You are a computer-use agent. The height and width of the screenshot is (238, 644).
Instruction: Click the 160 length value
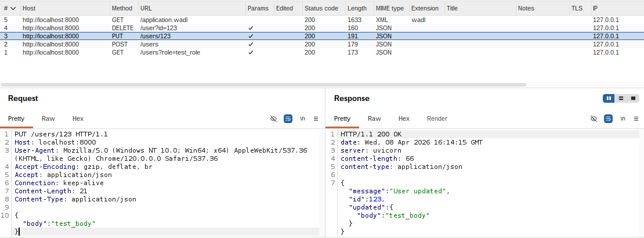click(x=352, y=28)
